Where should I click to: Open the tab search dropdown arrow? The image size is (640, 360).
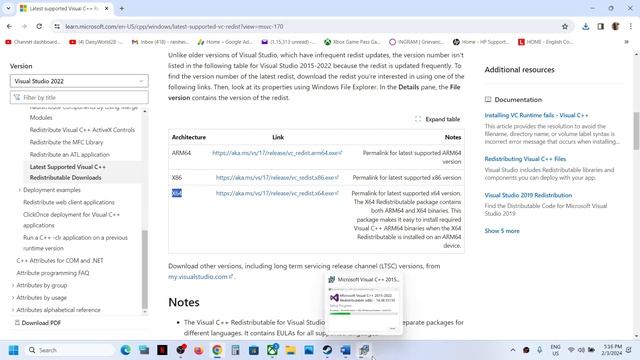pos(8,8)
